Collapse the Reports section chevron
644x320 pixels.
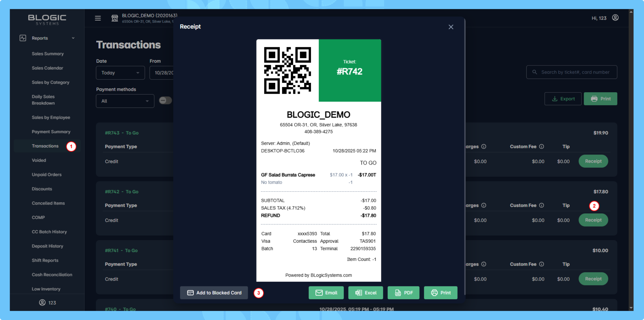click(x=73, y=38)
